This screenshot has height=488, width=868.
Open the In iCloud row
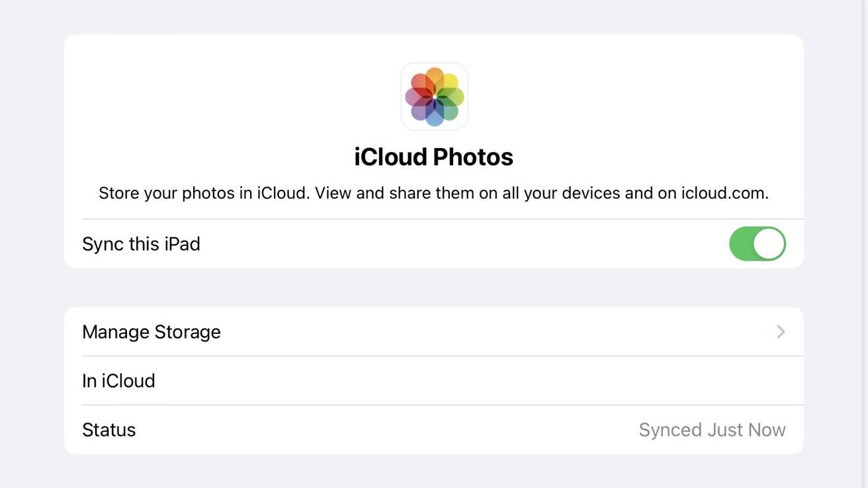[x=118, y=381]
